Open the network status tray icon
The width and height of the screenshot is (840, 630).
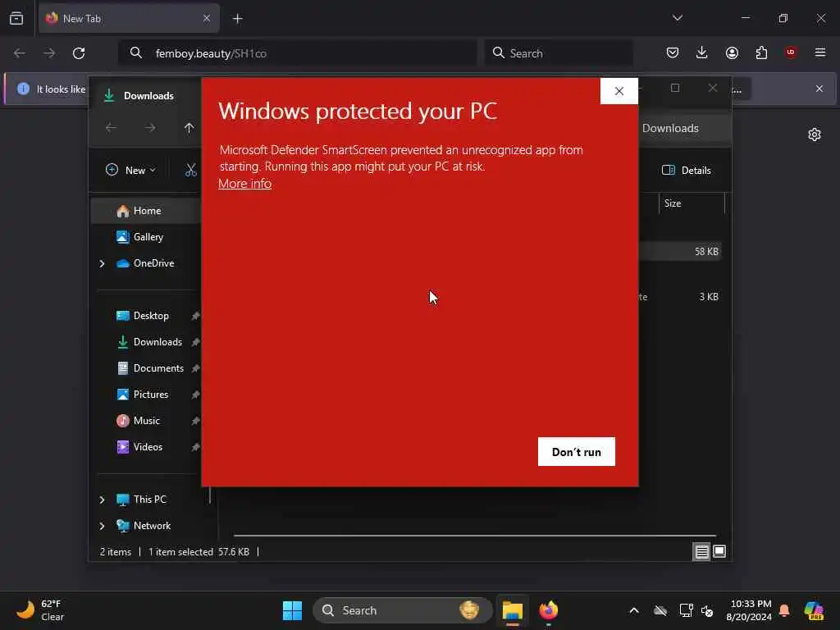[686, 610]
